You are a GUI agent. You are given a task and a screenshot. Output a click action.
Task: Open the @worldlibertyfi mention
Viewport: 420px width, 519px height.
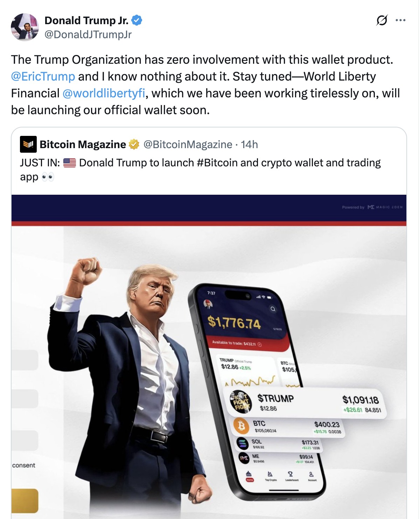(104, 93)
